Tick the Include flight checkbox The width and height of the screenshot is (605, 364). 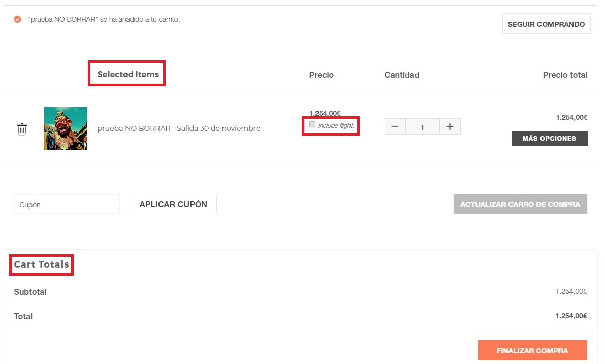pyautogui.click(x=312, y=124)
